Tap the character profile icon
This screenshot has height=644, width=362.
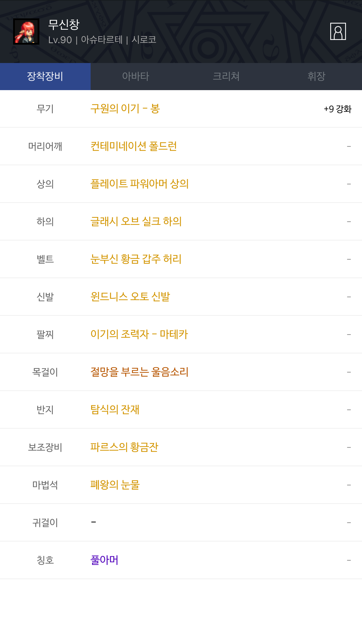pos(338,31)
